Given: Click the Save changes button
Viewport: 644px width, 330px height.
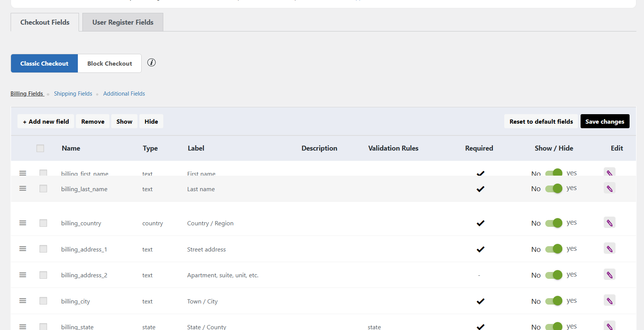Looking at the screenshot, I should tap(605, 121).
